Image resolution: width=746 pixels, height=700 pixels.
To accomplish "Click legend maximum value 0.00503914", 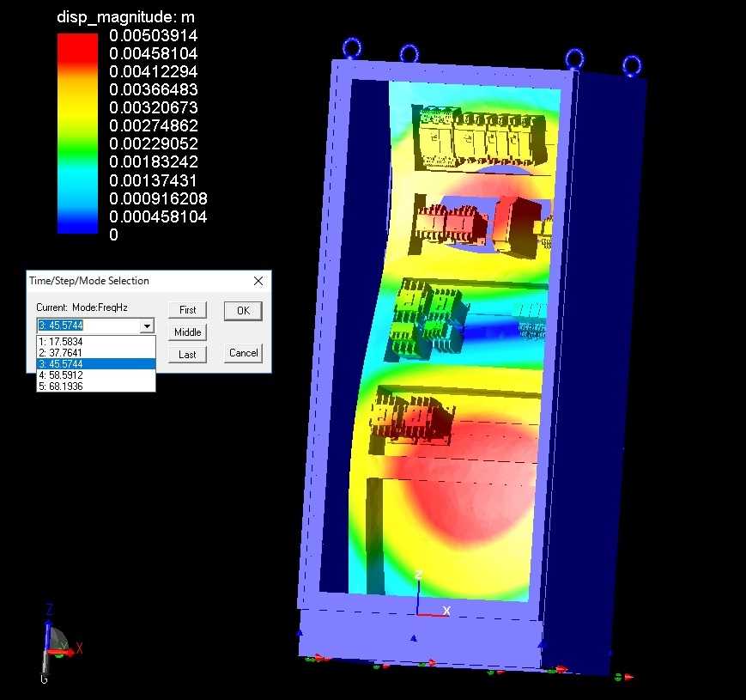I will click(x=153, y=36).
